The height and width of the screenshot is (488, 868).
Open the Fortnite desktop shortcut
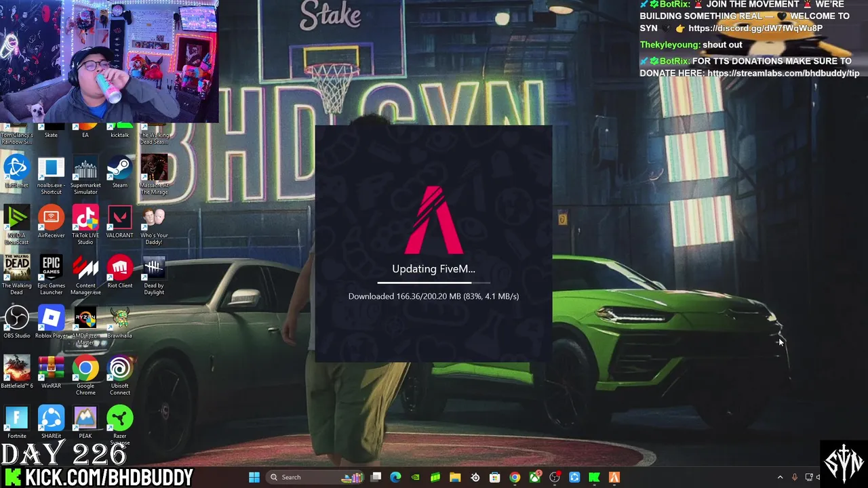(x=17, y=423)
